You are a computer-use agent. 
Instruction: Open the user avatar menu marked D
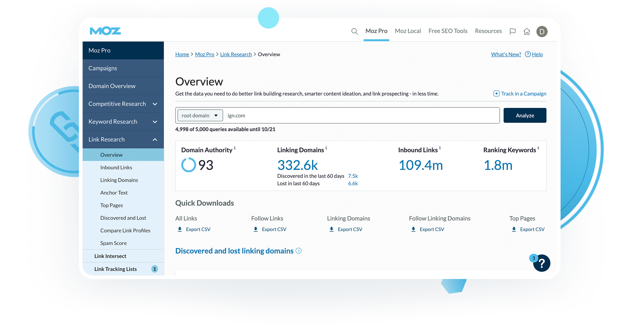coord(542,31)
